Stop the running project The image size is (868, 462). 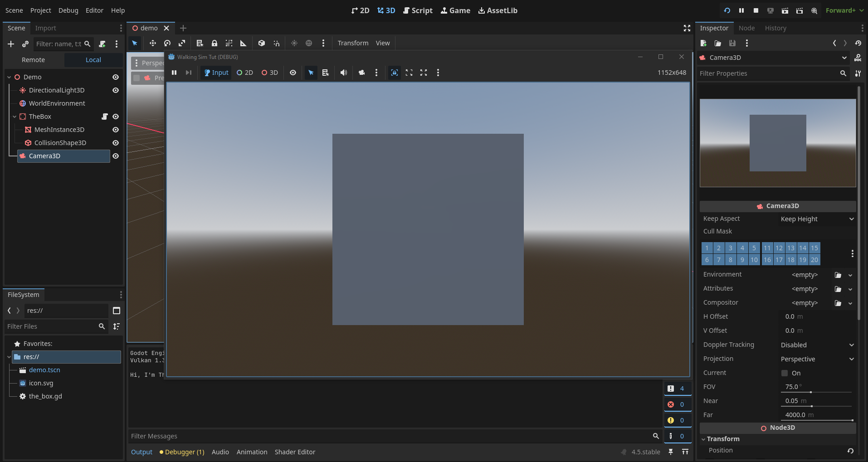(756, 10)
